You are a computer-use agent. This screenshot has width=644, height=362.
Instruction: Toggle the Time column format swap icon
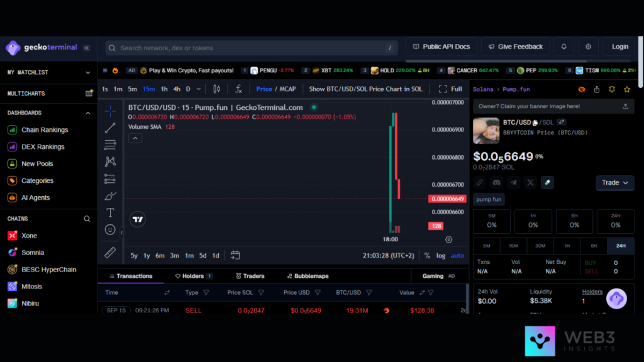pyautogui.click(x=167, y=293)
